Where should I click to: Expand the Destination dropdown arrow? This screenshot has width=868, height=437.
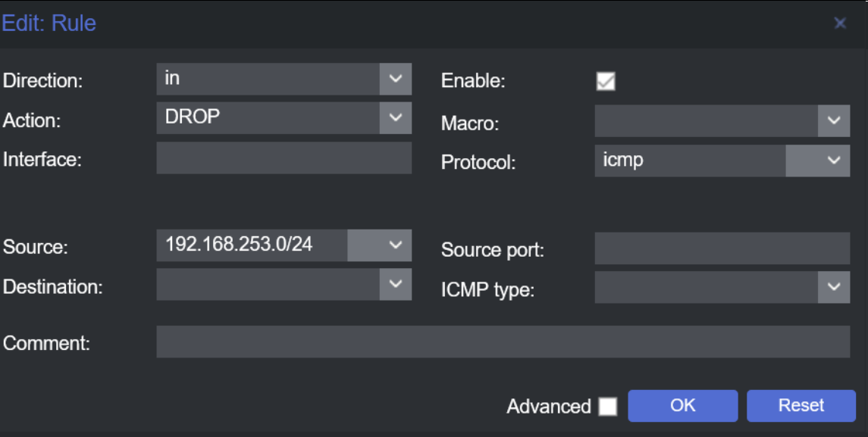tap(395, 284)
